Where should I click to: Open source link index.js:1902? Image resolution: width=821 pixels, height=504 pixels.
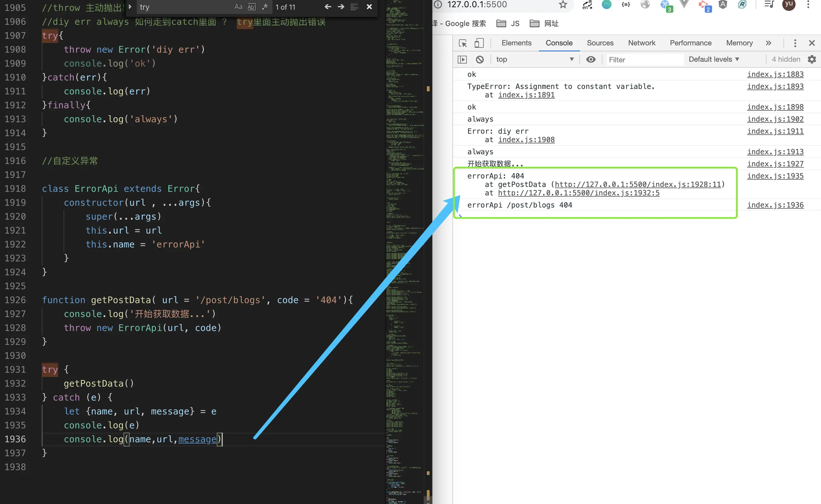click(x=775, y=119)
